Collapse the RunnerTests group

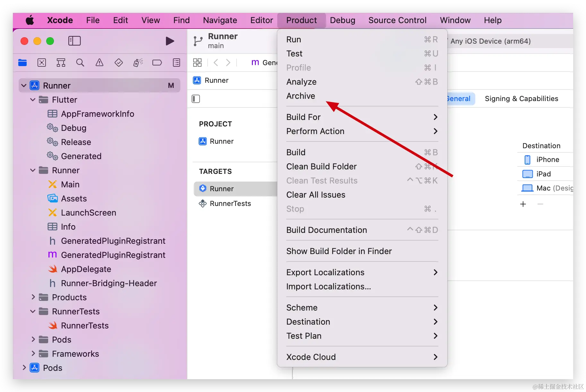(33, 311)
